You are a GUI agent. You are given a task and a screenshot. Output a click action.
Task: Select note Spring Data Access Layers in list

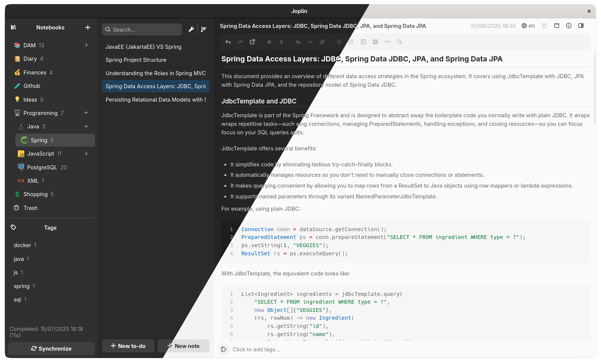pyautogui.click(x=156, y=86)
